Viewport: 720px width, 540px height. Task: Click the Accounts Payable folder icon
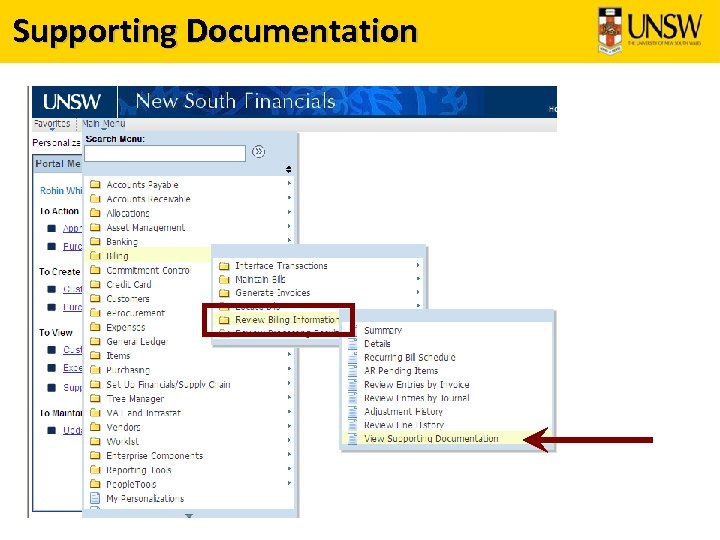click(95, 185)
